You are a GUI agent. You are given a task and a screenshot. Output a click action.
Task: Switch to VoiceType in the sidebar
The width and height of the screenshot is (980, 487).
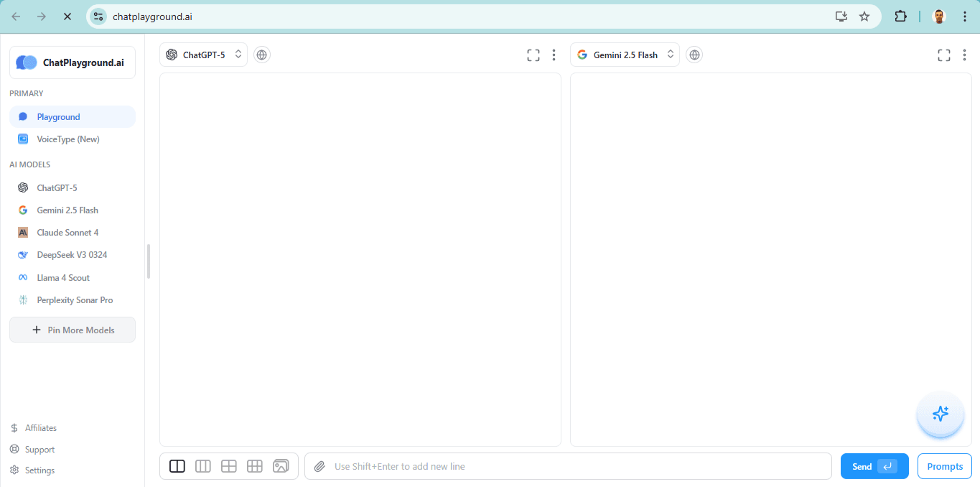click(x=68, y=139)
